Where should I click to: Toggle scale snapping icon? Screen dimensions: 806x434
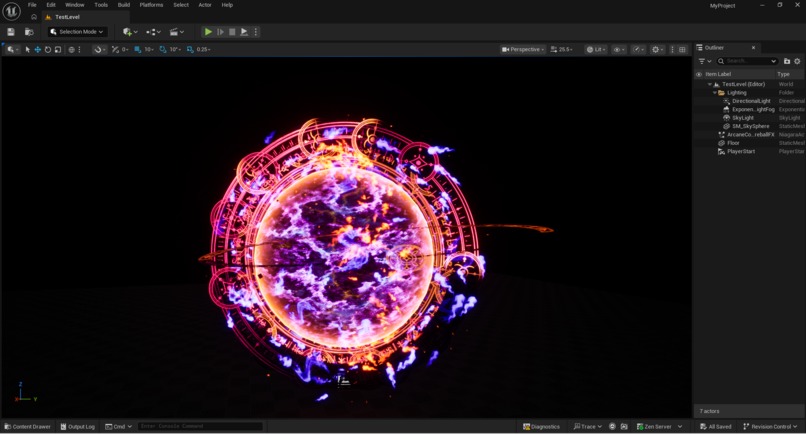coord(190,49)
